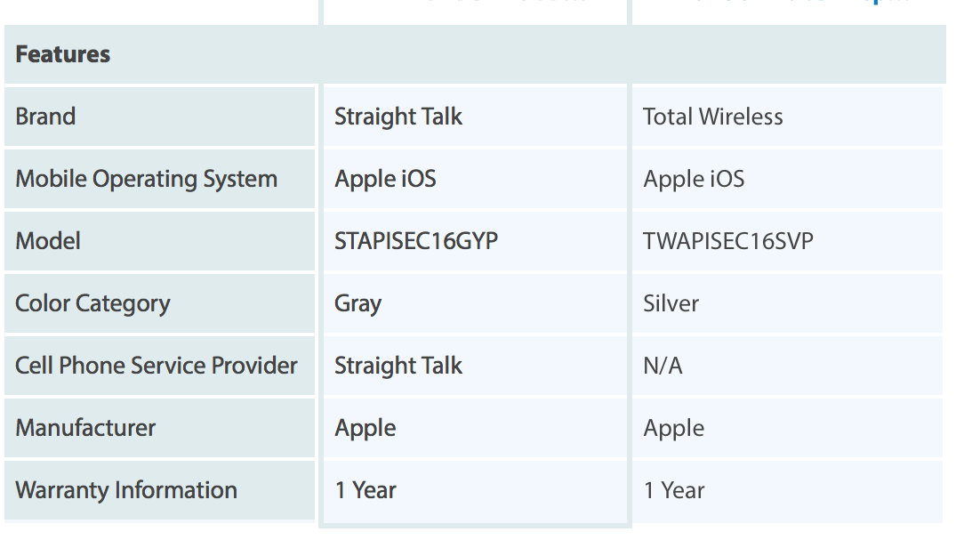980x548 pixels.
Task: Click the Silver color value
Action: [x=671, y=303]
